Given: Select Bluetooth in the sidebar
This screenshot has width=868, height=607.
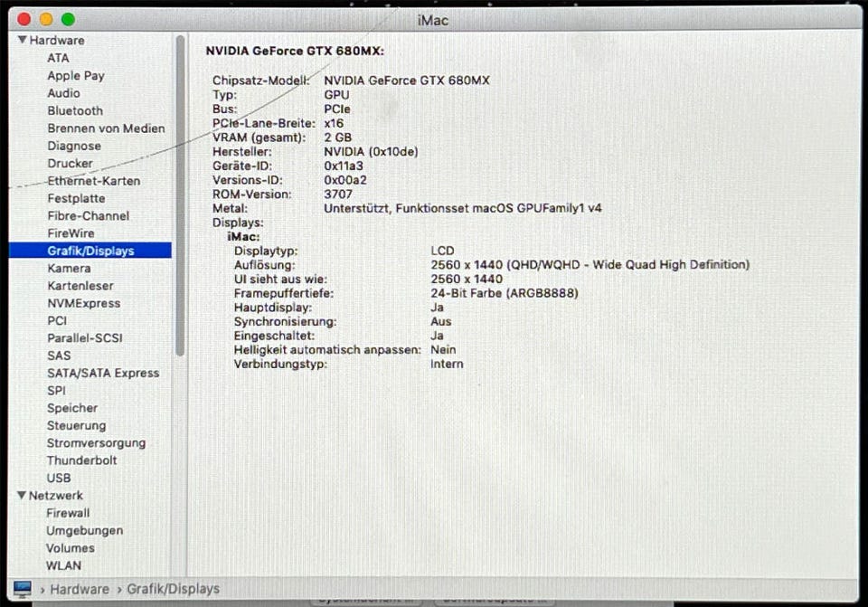Looking at the screenshot, I should pyautogui.click(x=75, y=110).
